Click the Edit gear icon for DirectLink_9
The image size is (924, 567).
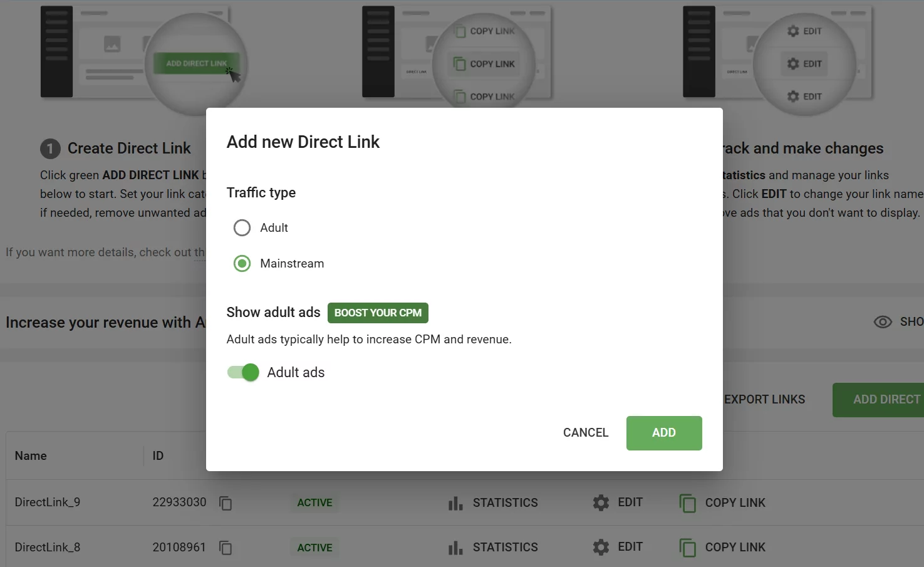[600, 502]
